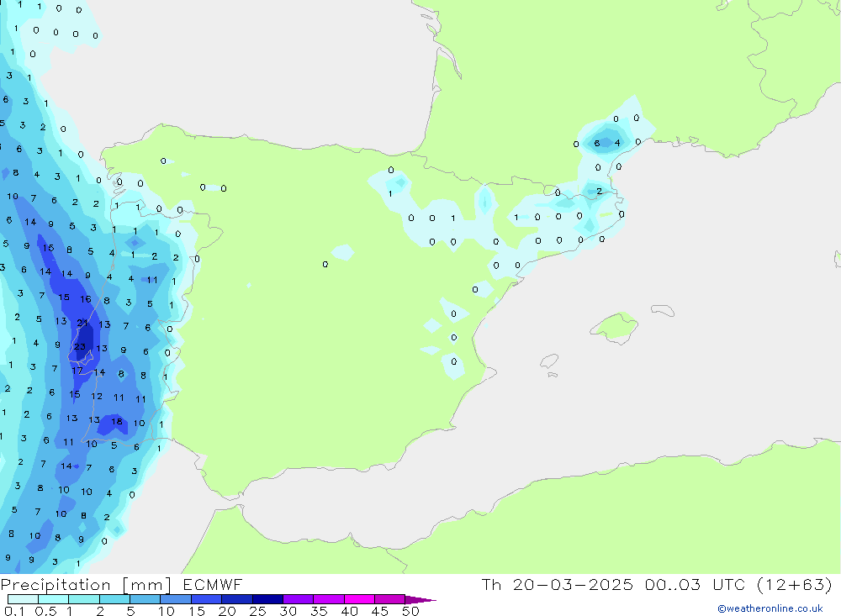Image resolution: width=841 pixels, height=616 pixels.
Task: Click the legend label "0.1"
Action: (14, 611)
